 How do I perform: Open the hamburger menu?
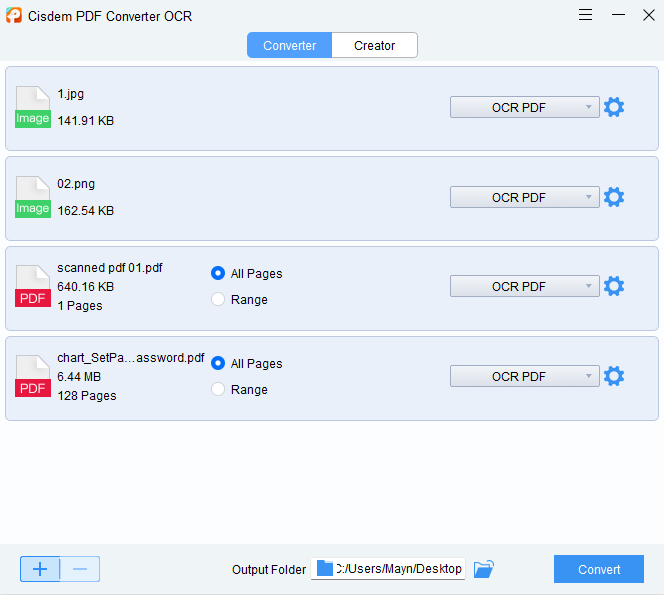(x=585, y=15)
